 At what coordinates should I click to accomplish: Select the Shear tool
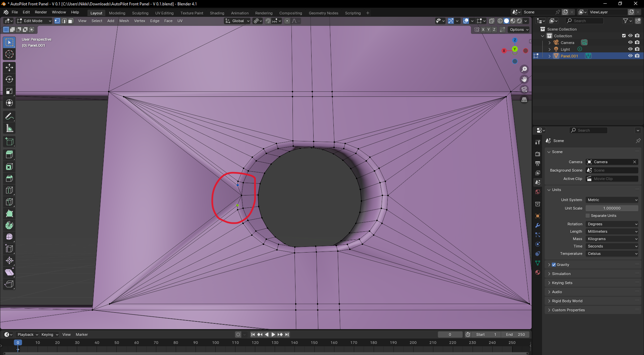coord(9,272)
